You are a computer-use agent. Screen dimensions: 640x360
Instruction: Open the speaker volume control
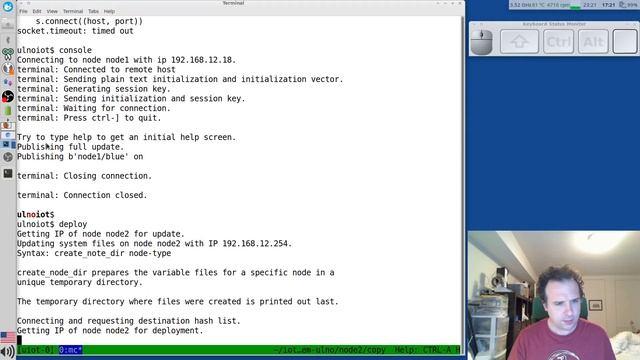(8, 352)
